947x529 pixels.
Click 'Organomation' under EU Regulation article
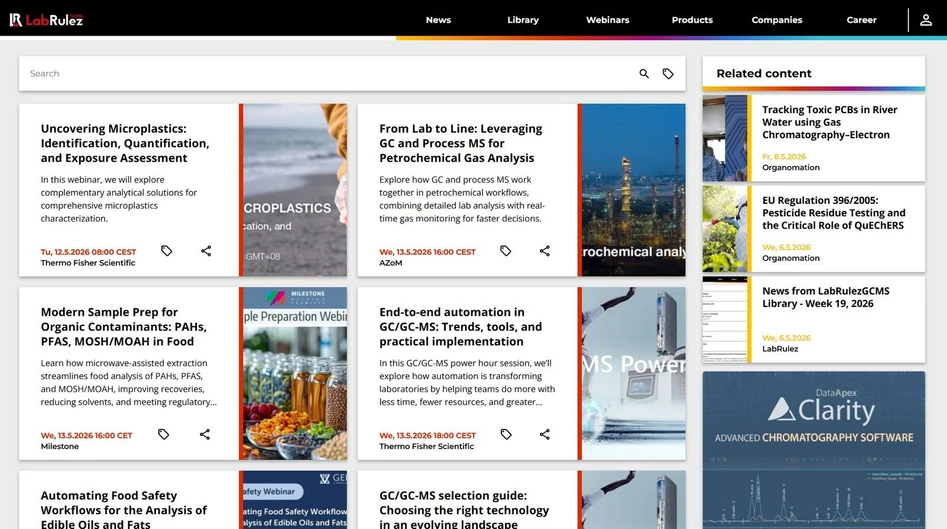791,258
